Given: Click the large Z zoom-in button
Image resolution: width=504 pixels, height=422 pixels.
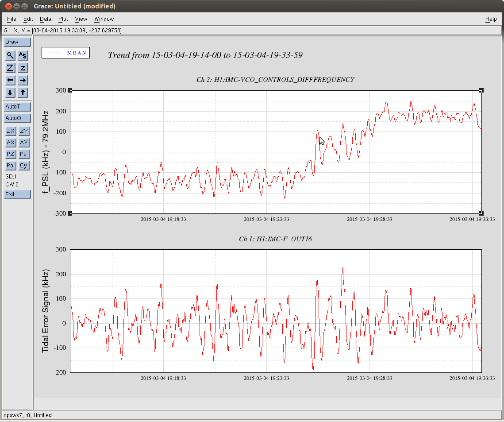Looking at the screenshot, I should (10, 68).
